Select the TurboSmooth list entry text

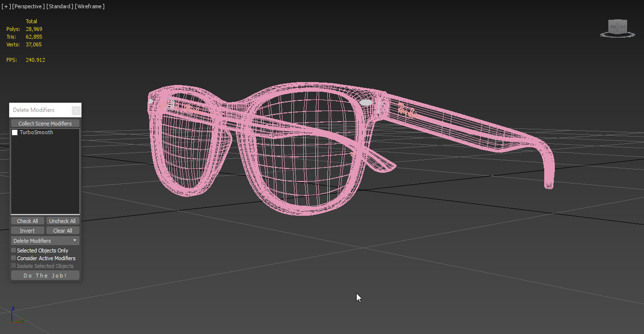point(36,132)
